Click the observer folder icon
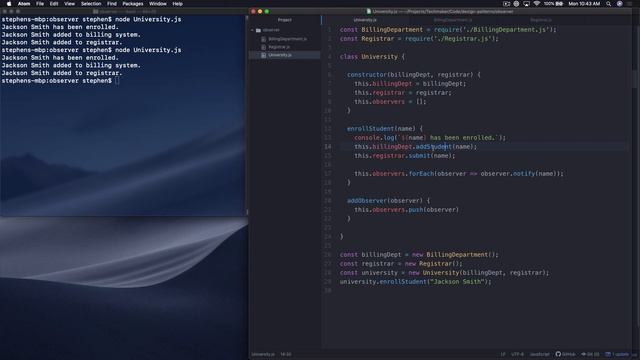 [258, 30]
